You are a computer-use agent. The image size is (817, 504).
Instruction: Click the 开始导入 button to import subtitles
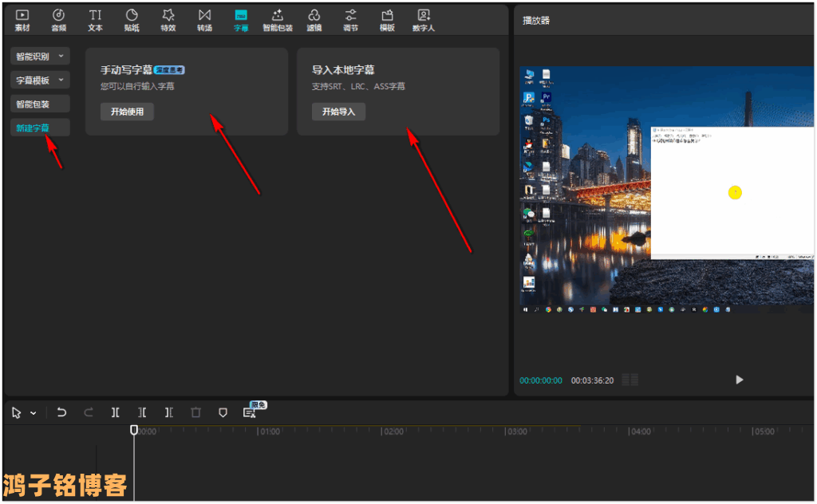tap(338, 112)
